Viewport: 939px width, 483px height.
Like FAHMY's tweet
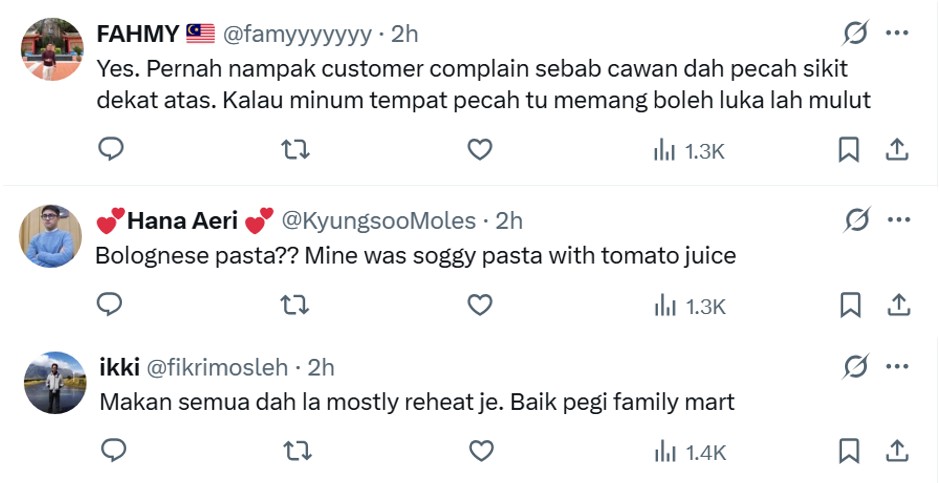480,150
